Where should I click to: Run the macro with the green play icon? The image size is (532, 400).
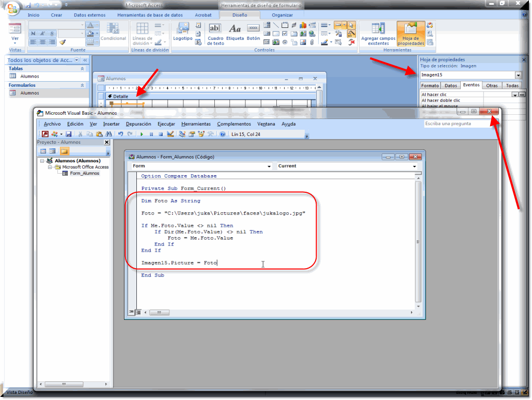point(142,134)
